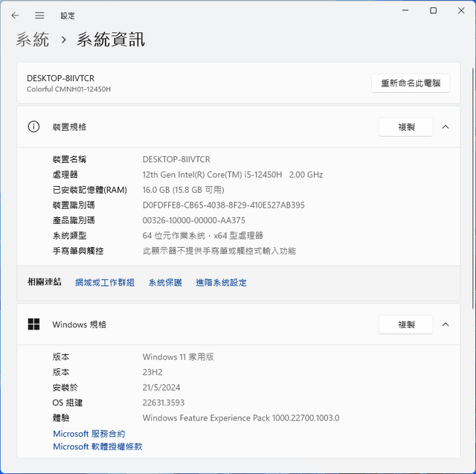
Task: Open 網域或工作群組 link
Action: [105, 283]
